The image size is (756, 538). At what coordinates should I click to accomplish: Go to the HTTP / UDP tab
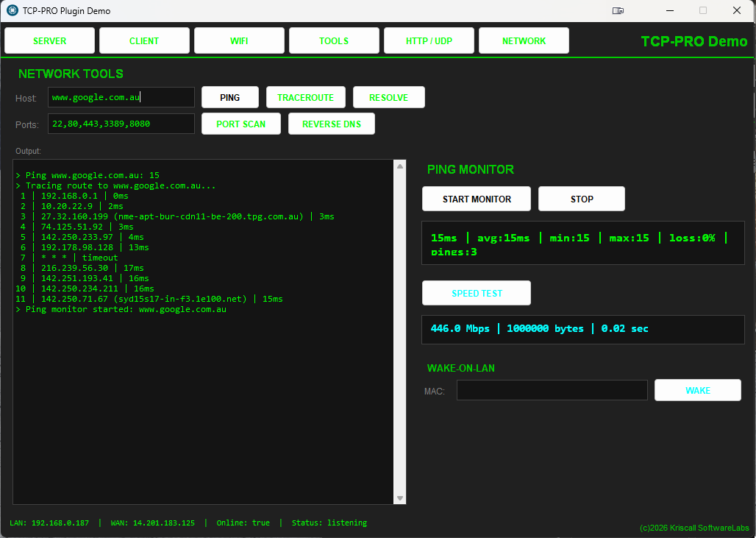[429, 41]
